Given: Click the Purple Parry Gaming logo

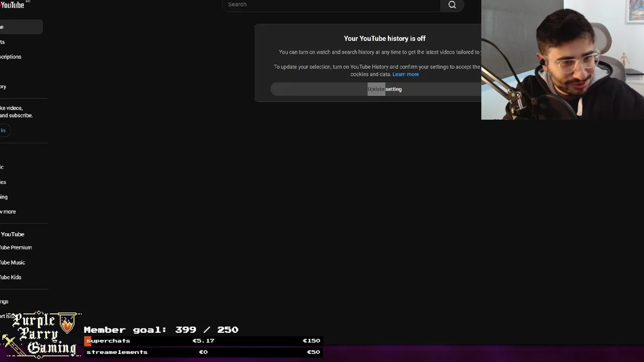Looking at the screenshot, I should [x=41, y=335].
